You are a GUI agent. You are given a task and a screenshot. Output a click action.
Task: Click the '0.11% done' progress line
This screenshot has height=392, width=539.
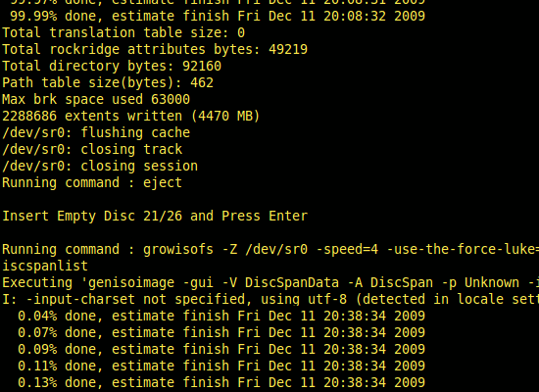pos(221,366)
